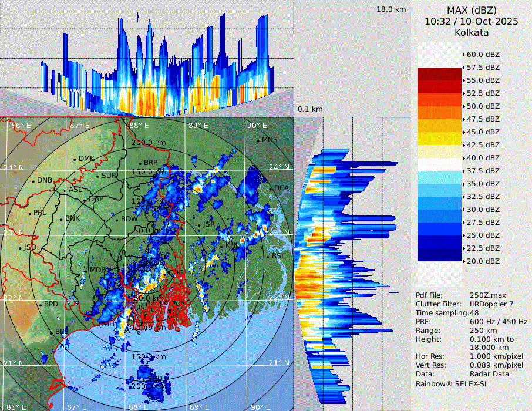The image size is (532, 411).
Task: Click the MAX (dBZ) title text
Action: [472, 10]
